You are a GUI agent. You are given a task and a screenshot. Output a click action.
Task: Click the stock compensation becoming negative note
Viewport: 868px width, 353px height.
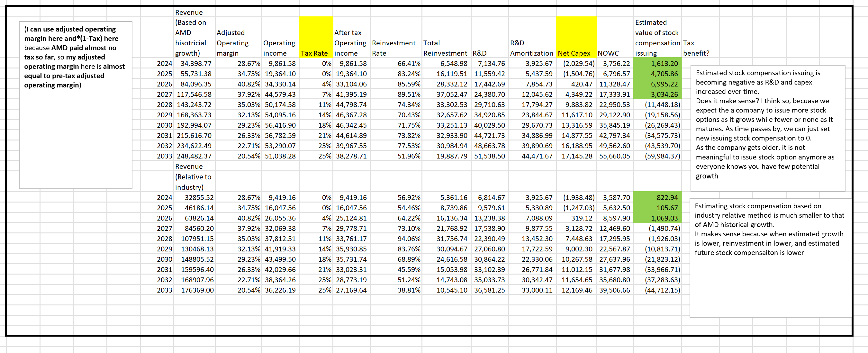(x=768, y=128)
